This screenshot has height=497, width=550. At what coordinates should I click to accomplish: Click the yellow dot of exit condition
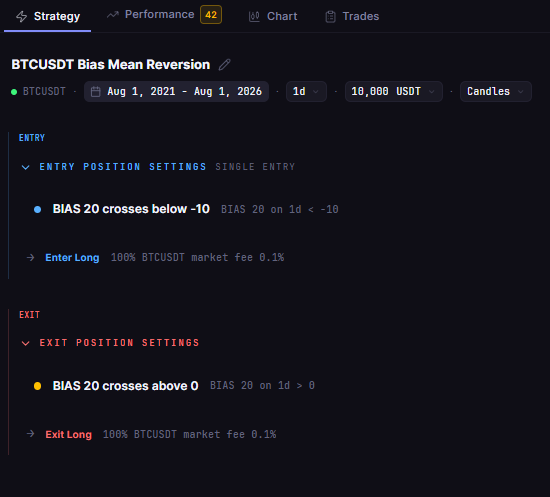[38, 386]
